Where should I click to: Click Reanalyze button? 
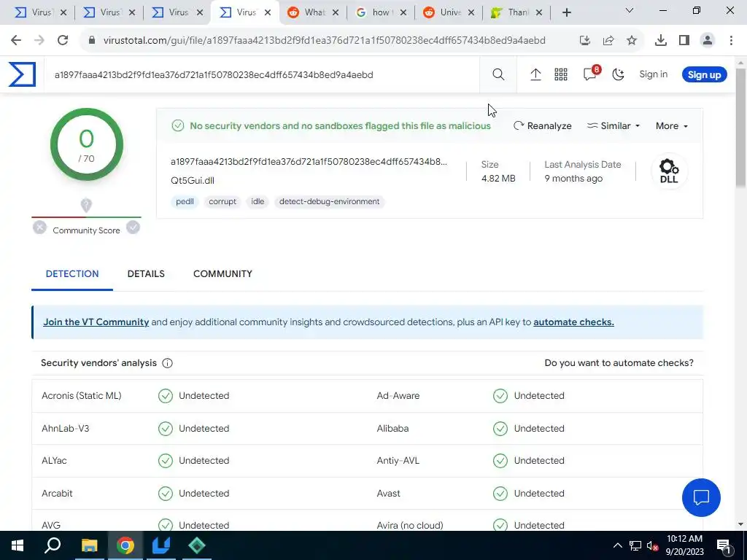coord(543,125)
